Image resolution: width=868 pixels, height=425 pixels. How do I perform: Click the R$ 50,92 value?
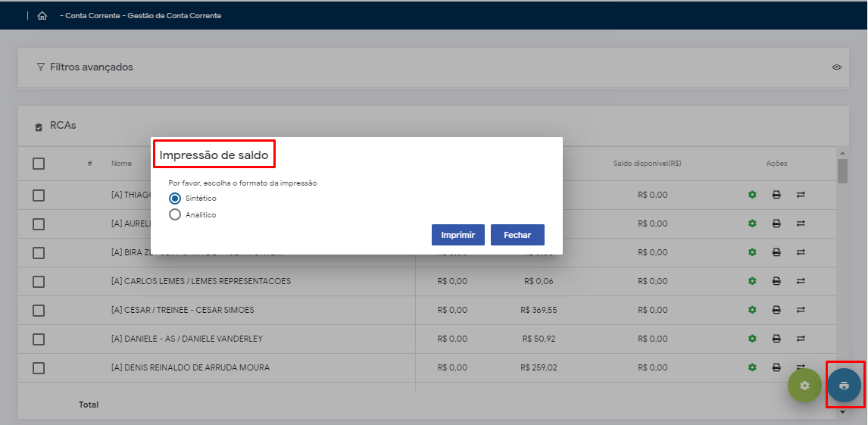(x=539, y=339)
